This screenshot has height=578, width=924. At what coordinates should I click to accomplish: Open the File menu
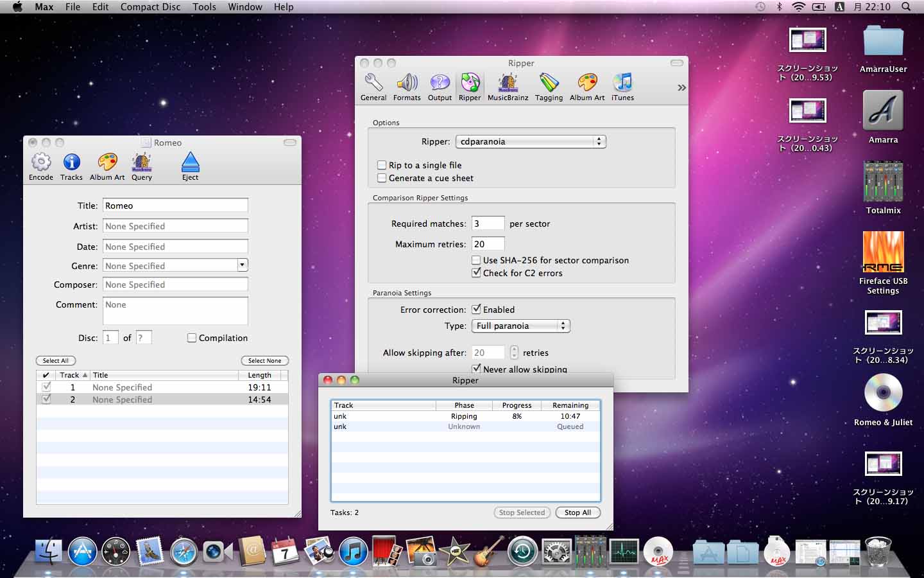point(73,7)
